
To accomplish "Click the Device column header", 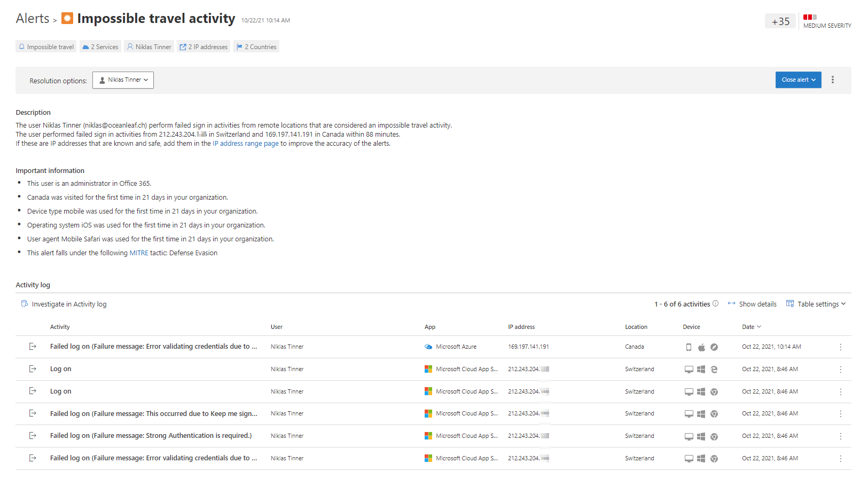I will tap(691, 327).
